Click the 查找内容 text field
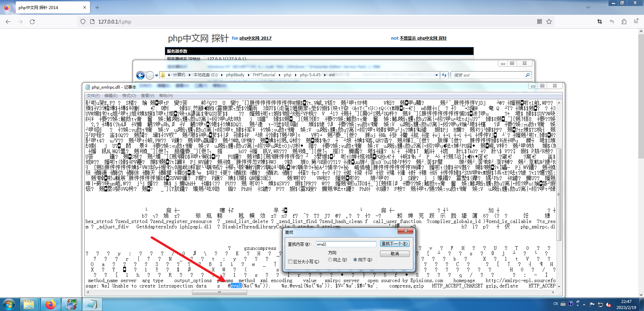Screen dimensions: 644x311 346,244
